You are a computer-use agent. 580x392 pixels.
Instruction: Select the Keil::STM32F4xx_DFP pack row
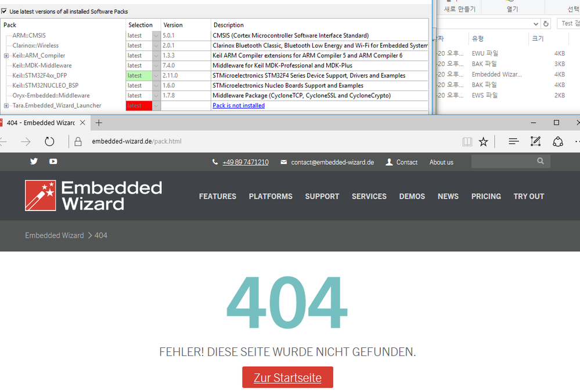coord(215,75)
